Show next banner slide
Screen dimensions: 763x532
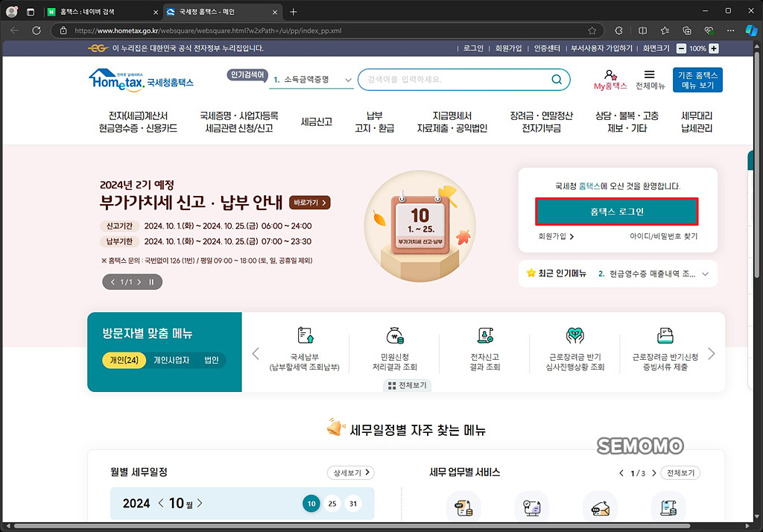pyautogui.click(x=139, y=282)
